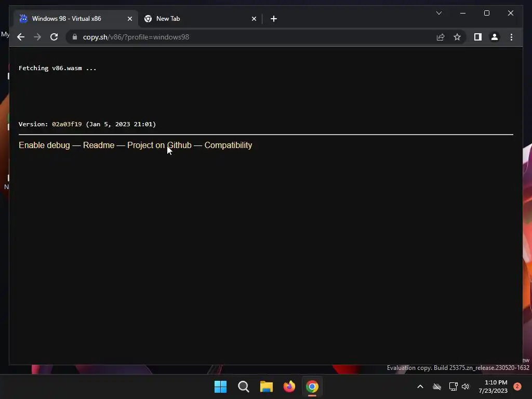
Task: Click the Fetching v86.wasm status text
Action: (57, 68)
